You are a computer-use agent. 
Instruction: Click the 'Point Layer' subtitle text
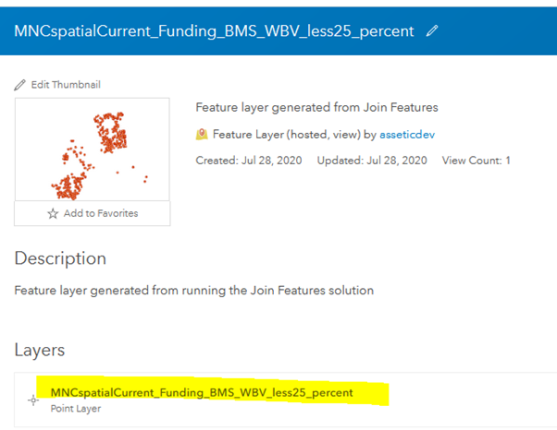pos(76,409)
